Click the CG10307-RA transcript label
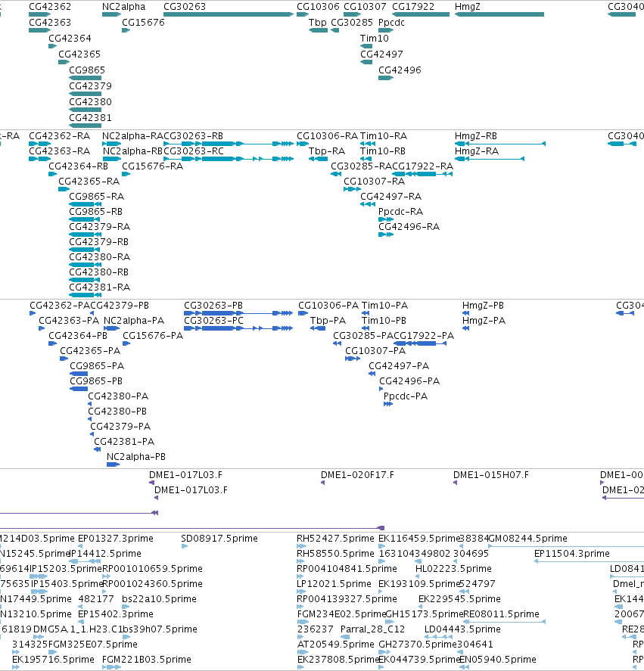Viewport: 644px width, 671px height. tap(375, 182)
